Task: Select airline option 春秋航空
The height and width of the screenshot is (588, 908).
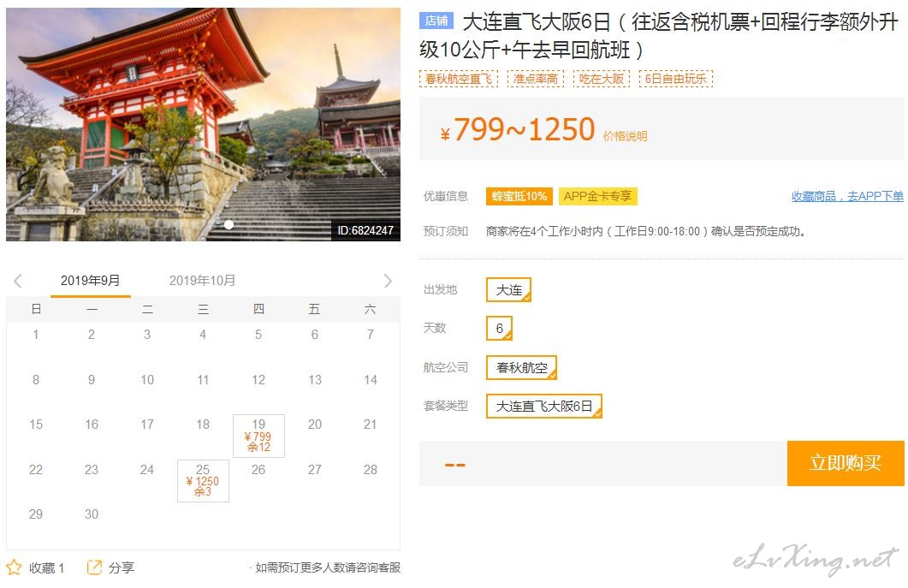Action: (x=521, y=367)
